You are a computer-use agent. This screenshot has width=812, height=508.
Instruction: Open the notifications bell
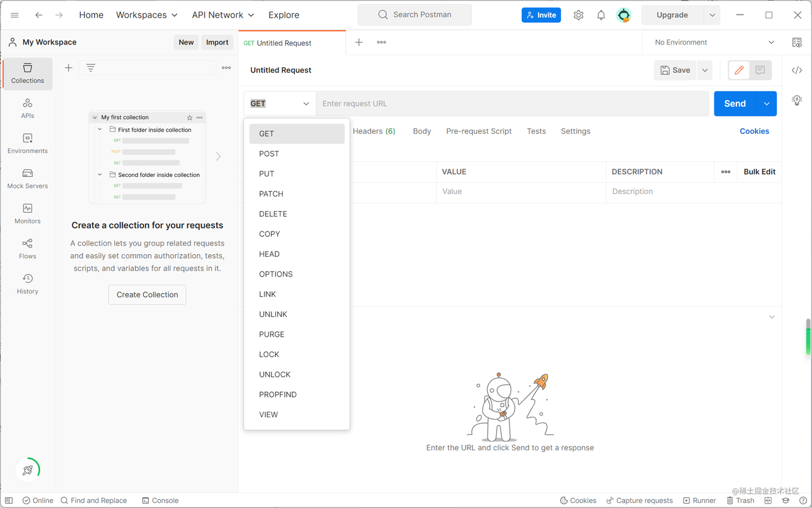[601, 15]
